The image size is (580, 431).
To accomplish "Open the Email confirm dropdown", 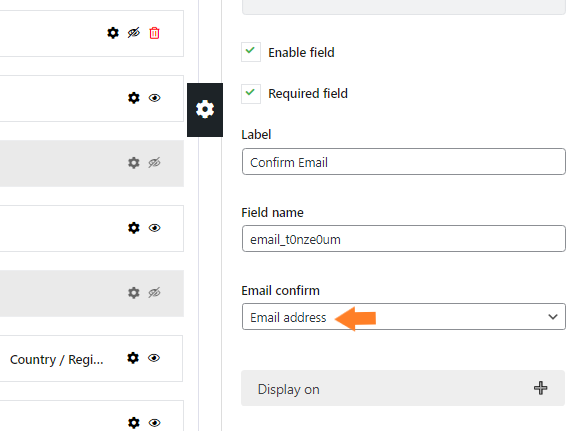I will pyautogui.click(x=404, y=317).
